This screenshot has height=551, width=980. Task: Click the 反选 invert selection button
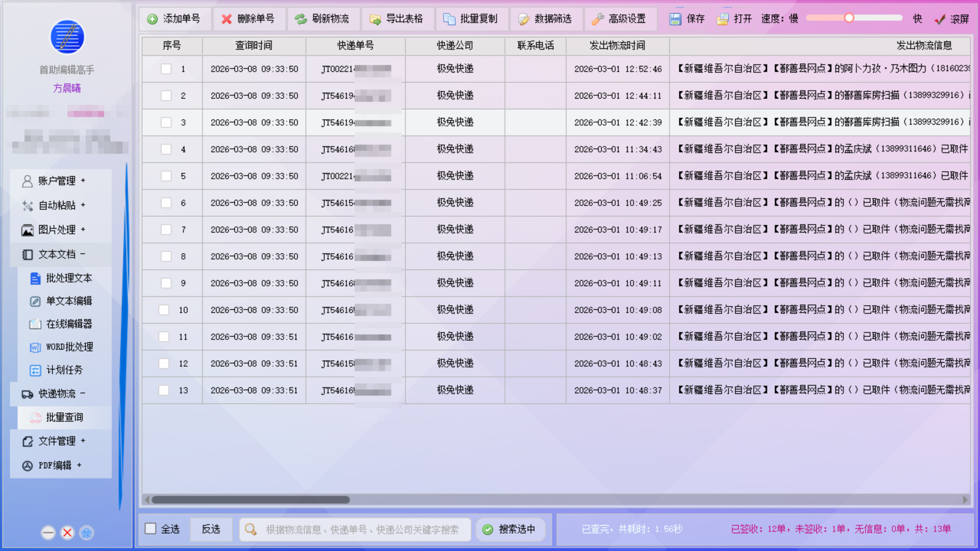coord(211,529)
